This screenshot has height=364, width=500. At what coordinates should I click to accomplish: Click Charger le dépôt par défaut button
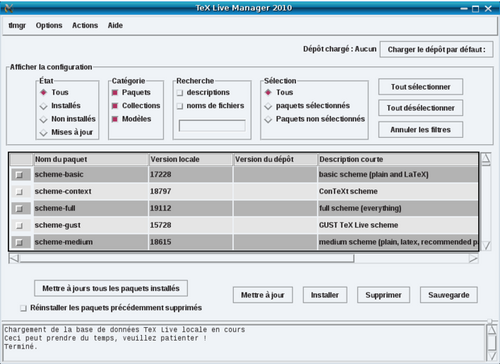coord(436,50)
